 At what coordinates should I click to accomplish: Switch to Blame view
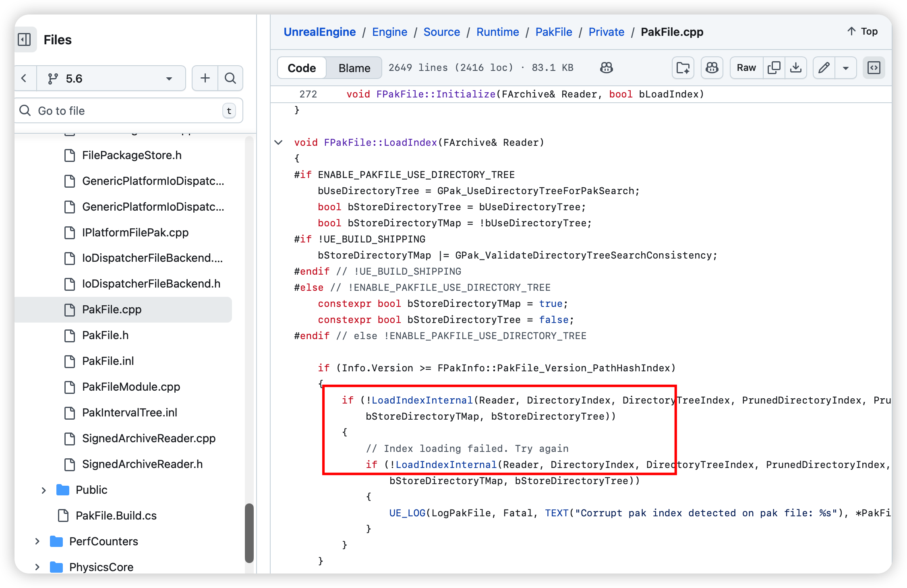pos(354,68)
